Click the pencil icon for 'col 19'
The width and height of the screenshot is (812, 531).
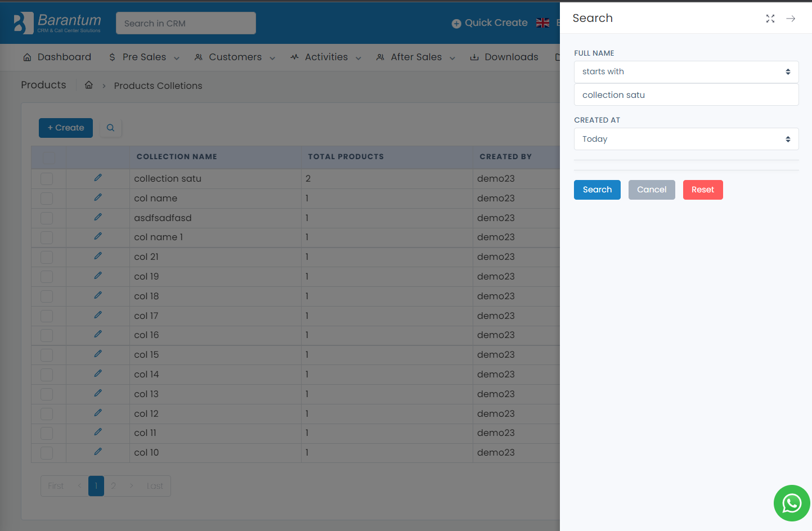[x=98, y=276]
